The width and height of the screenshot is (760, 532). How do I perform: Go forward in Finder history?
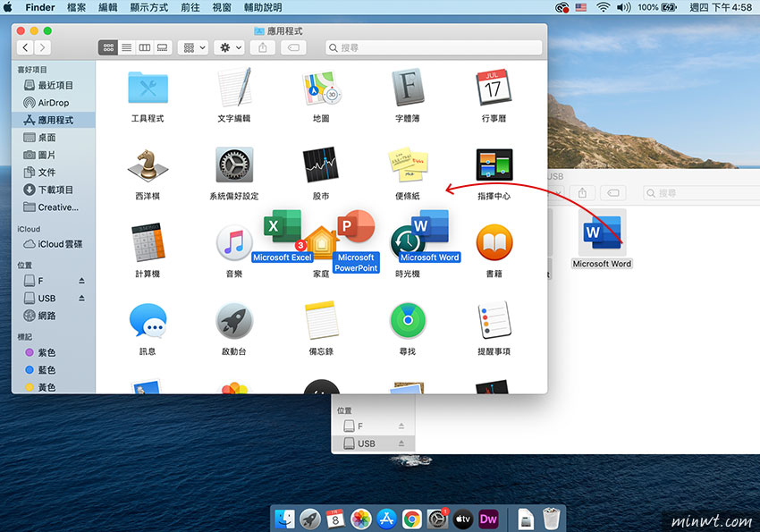tap(42, 47)
